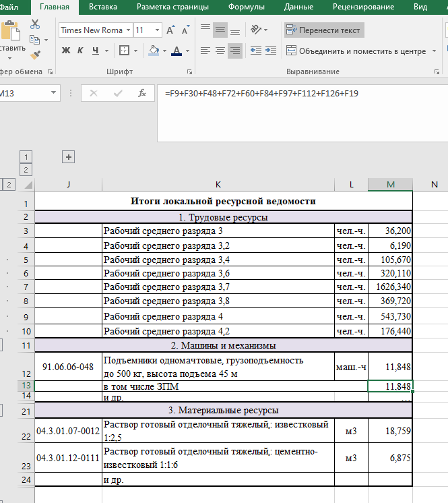Switch to Вид tab
The width and height of the screenshot is (448, 503).
tap(420, 7)
